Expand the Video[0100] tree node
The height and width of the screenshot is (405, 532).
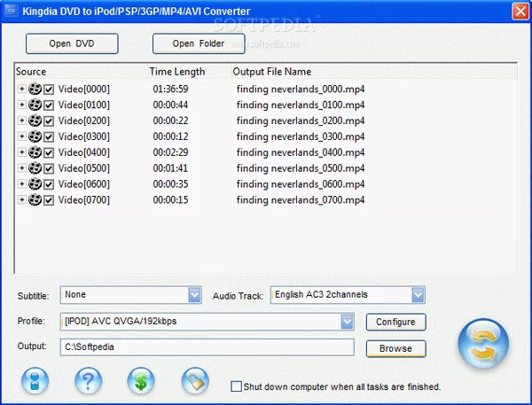tap(21, 105)
